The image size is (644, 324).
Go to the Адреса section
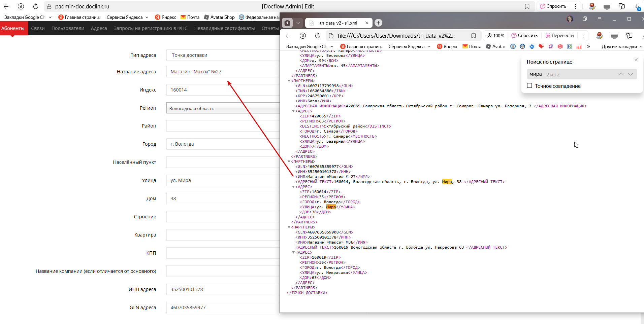click(x=99, y=28)
